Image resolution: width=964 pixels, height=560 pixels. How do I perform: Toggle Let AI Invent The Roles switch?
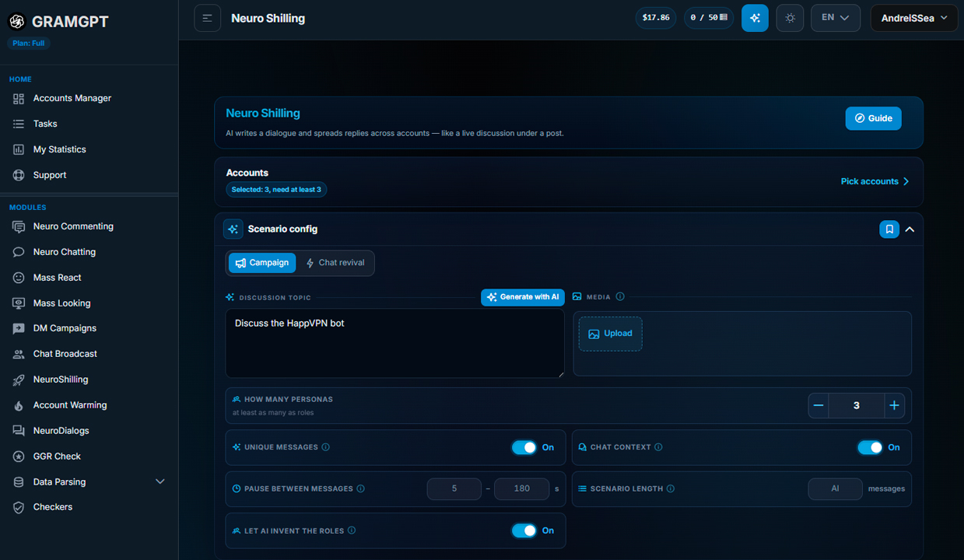(524, 530)
